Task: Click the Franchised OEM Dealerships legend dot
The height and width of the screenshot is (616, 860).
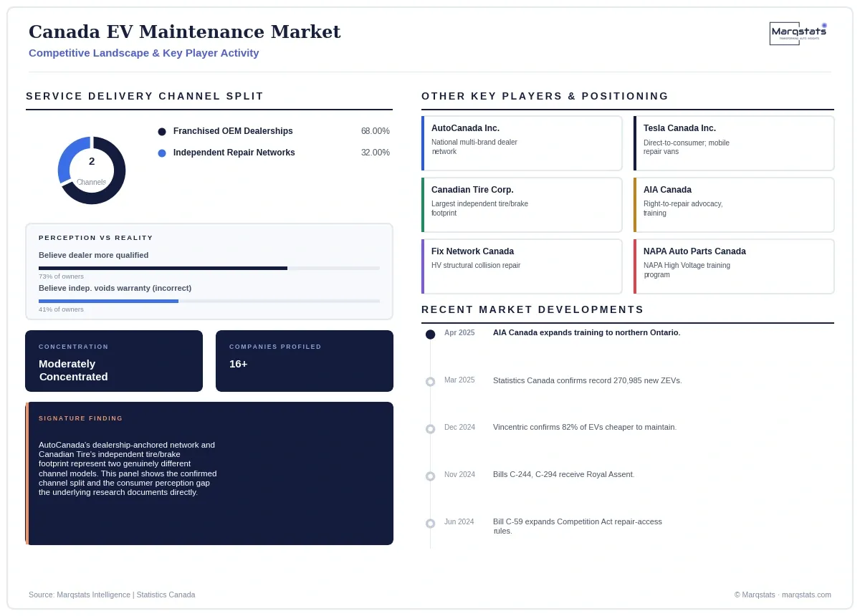Action: pos(162,132)
